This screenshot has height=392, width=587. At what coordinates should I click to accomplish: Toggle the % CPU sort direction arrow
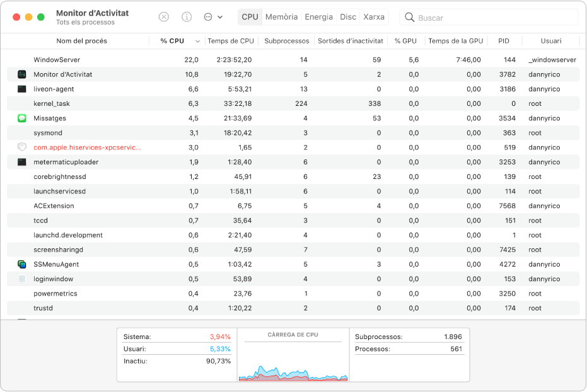click(x=197, y=41)
